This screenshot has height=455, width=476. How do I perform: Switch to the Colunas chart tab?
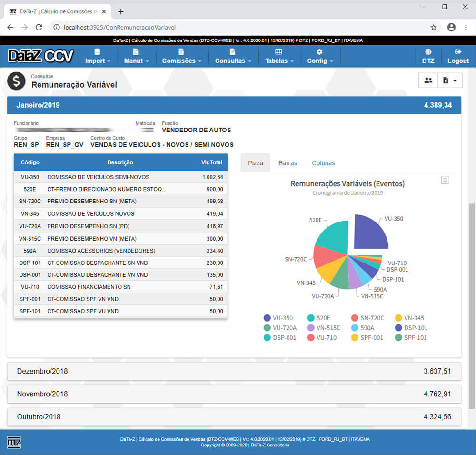pos(323,163)
